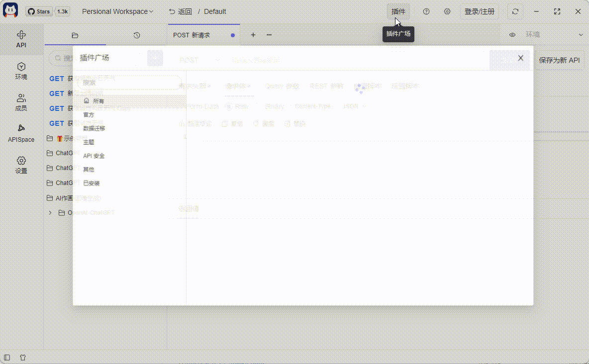
Task: Open the gear settings icon in the top bar
Action: coord(447,11)
